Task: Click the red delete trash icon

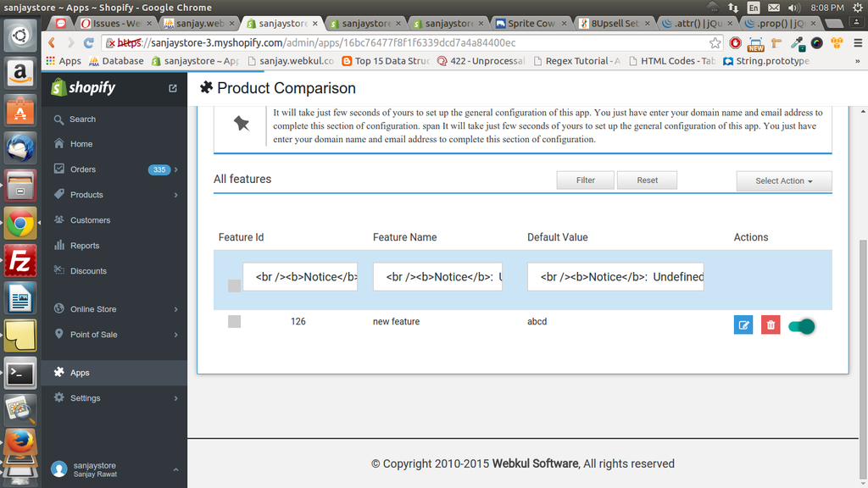Action: pos(771,325)
